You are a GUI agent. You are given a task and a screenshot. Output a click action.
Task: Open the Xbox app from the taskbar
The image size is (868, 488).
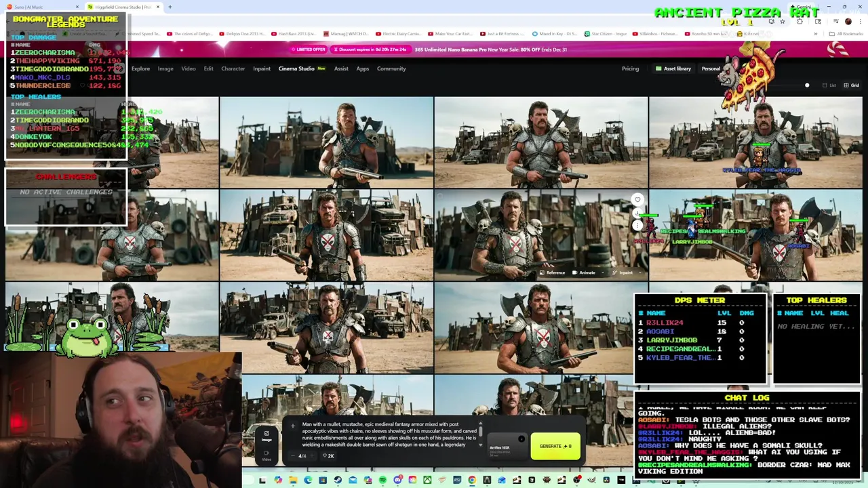tap(427, 481)
